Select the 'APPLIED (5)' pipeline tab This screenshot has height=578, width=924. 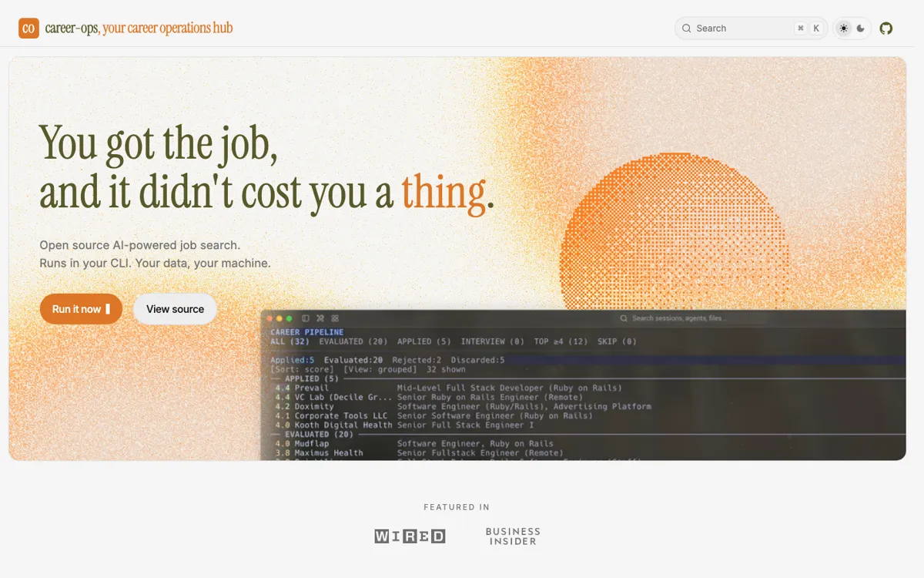[424, 341]
